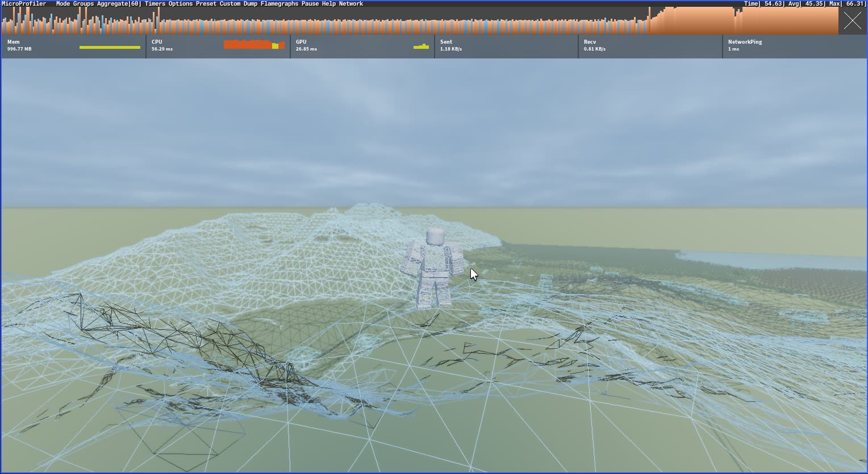This screenshot has height=474, width=868.
Task: Click the GPU stat label
Action: click(x=301, y=42)
